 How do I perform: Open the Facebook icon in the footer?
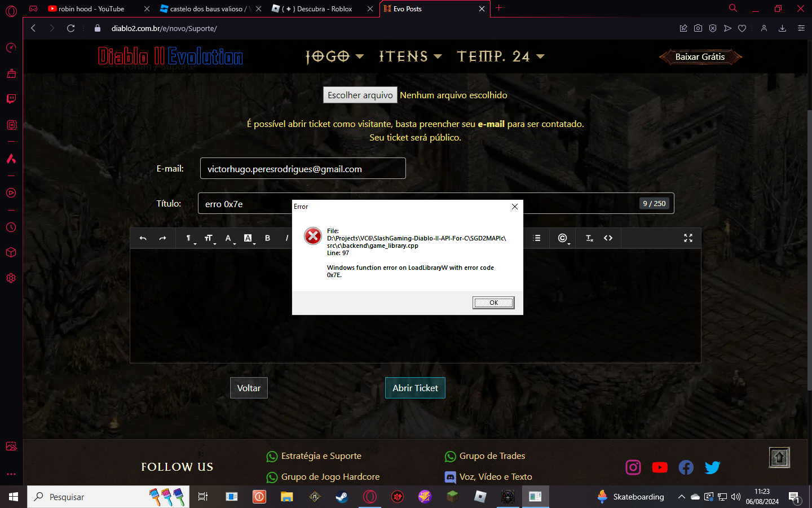(x=686, y=467)
